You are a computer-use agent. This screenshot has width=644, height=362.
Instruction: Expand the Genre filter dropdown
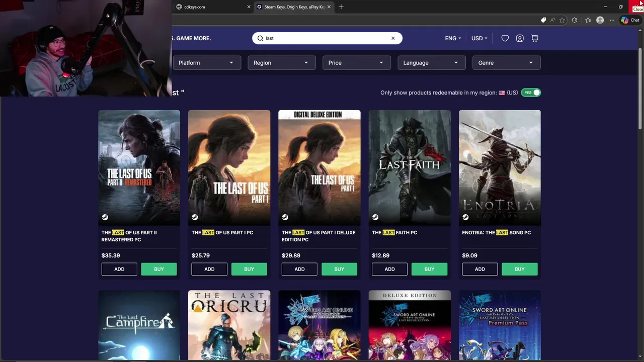coord(506,63)
